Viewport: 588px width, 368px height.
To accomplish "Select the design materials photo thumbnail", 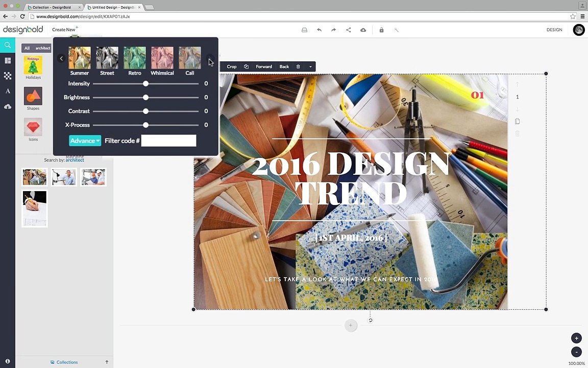I will click(35, 177).
